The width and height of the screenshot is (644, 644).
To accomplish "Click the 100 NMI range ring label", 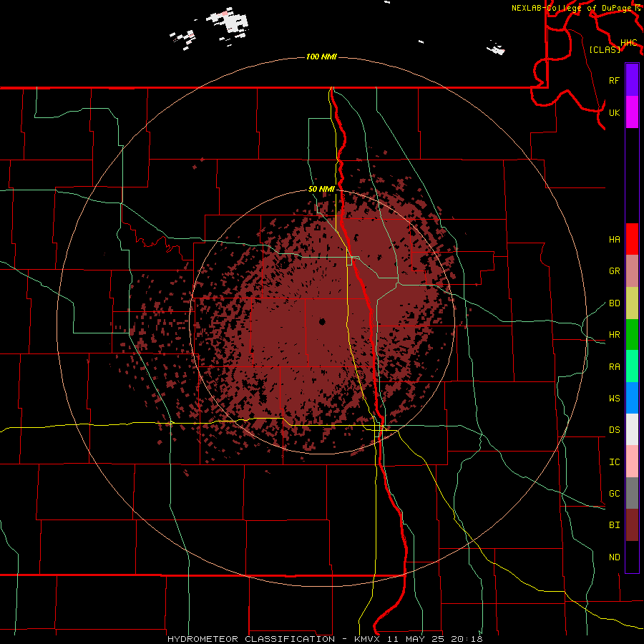I will pyautogui.click(x=321, y=57).
